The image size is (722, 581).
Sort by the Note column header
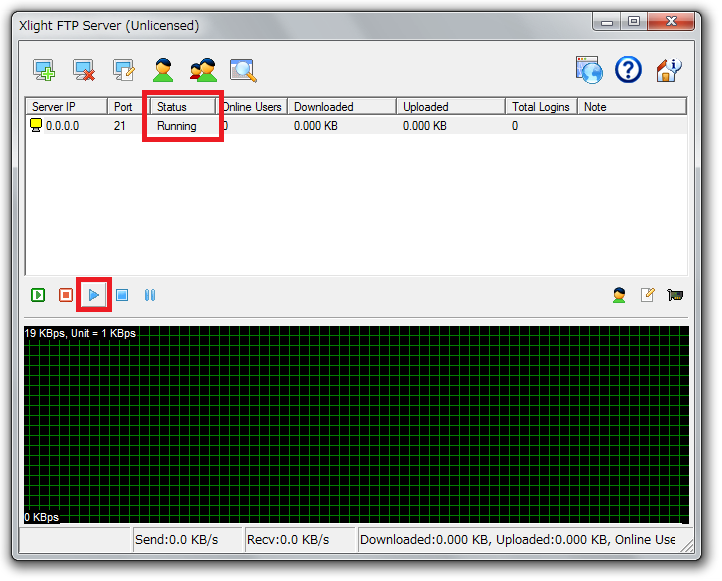[x=632, y=106]
